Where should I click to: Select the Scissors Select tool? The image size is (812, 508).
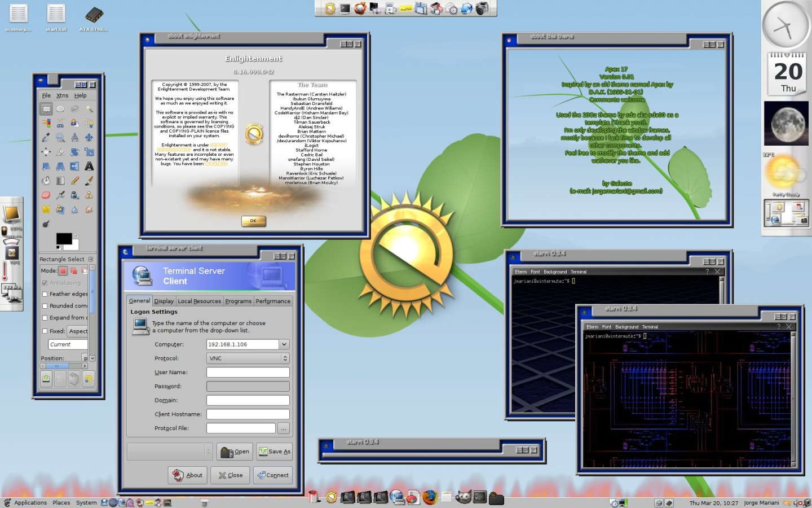coord(60,123)
